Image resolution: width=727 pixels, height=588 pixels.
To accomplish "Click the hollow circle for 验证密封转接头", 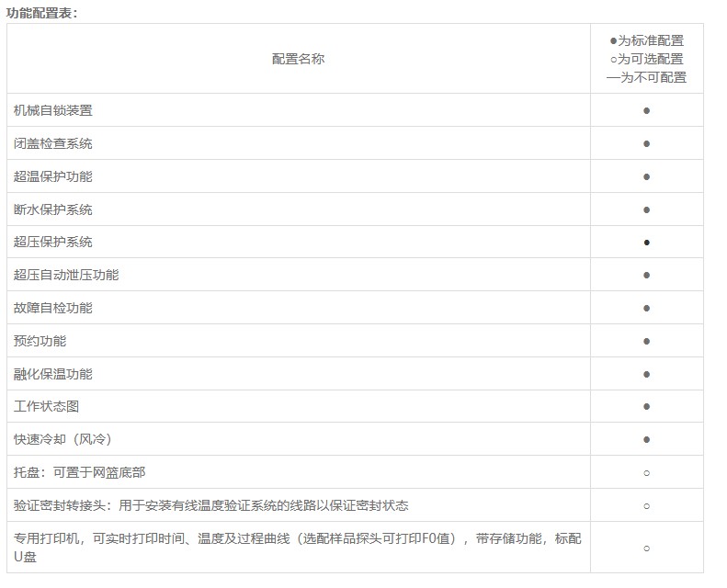I will [646, 505].
